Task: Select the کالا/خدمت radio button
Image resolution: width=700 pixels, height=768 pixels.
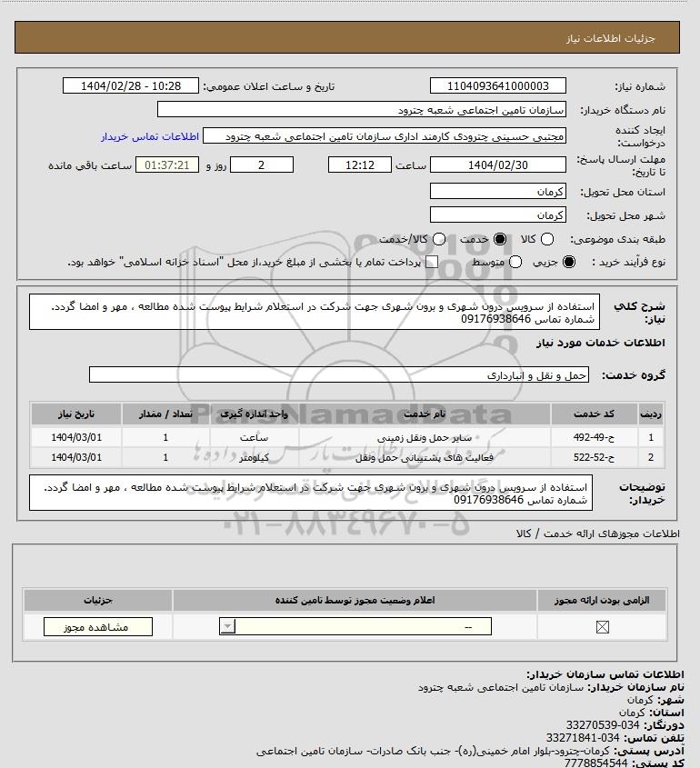Action: tap(439, 239)
